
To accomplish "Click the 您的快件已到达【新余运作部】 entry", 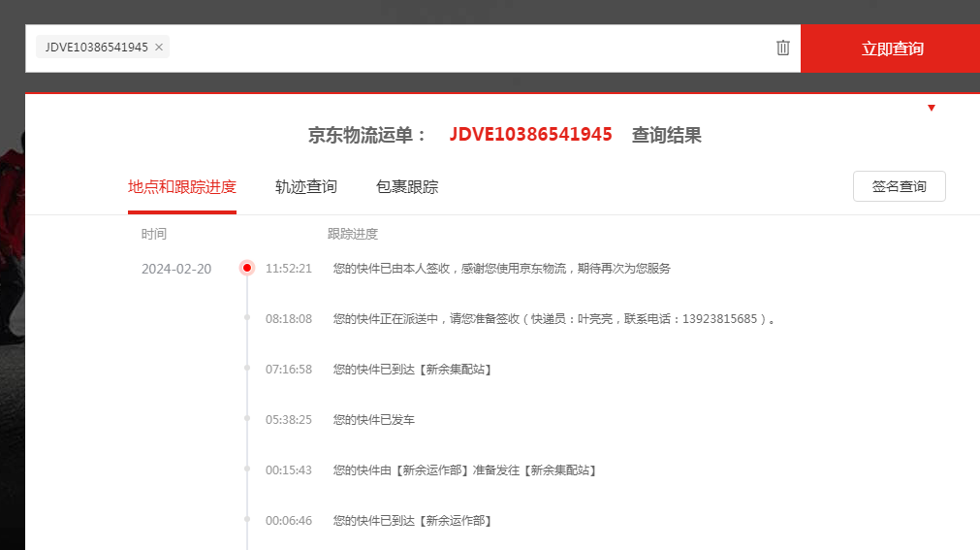I will [412, 521].
